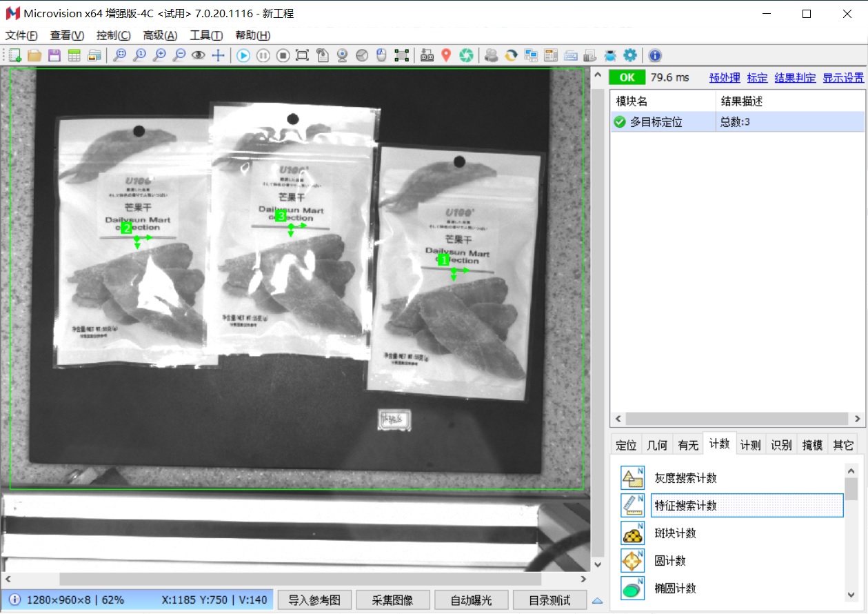Expand the panel with the blue up triangle
868x614 pixels.
click(597, 600)
